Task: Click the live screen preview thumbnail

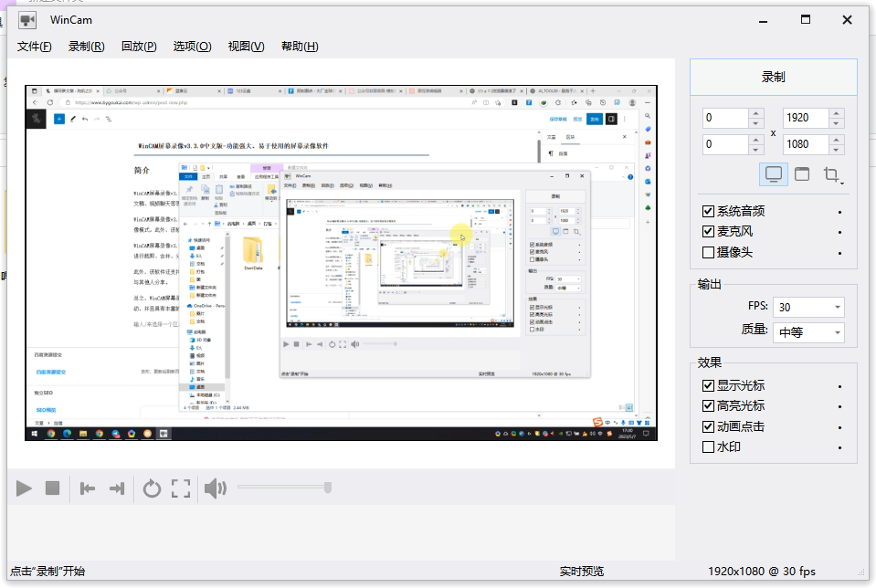Action: (341, 263)
